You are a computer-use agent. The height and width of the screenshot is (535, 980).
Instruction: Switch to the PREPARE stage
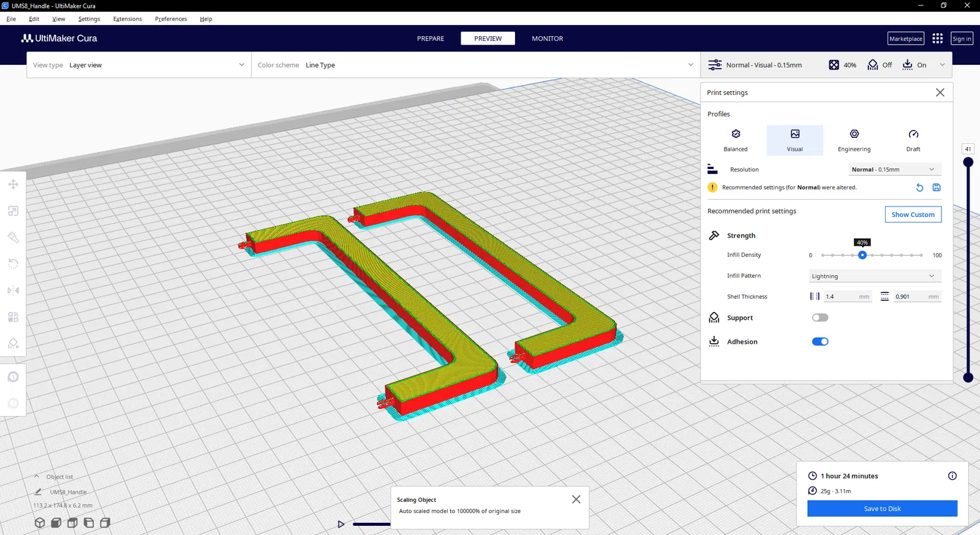431,39
